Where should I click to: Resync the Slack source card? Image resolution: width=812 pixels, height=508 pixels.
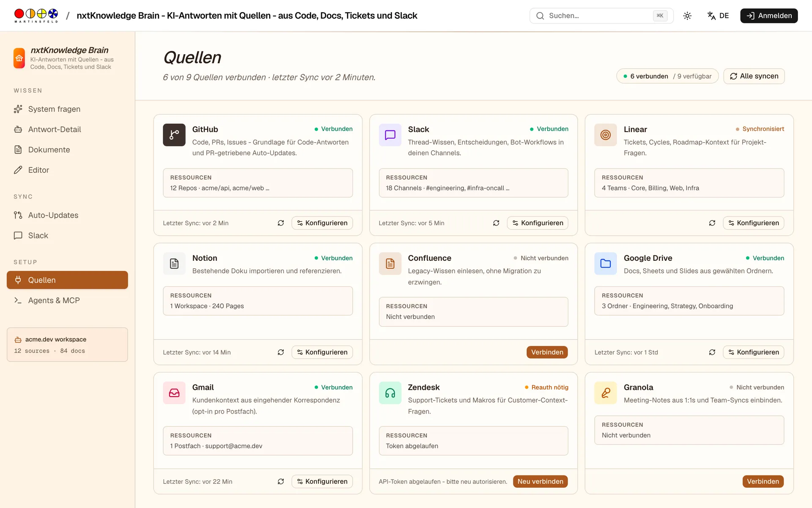[496, 223]
